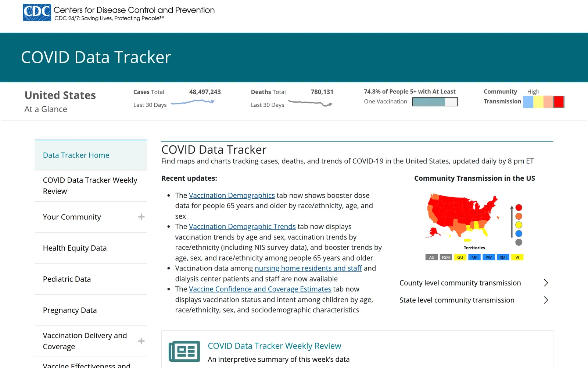The height and width of the screenshot is (368, 588).
Task: Expand the Your Community plus icon
Action: (141, 217)
